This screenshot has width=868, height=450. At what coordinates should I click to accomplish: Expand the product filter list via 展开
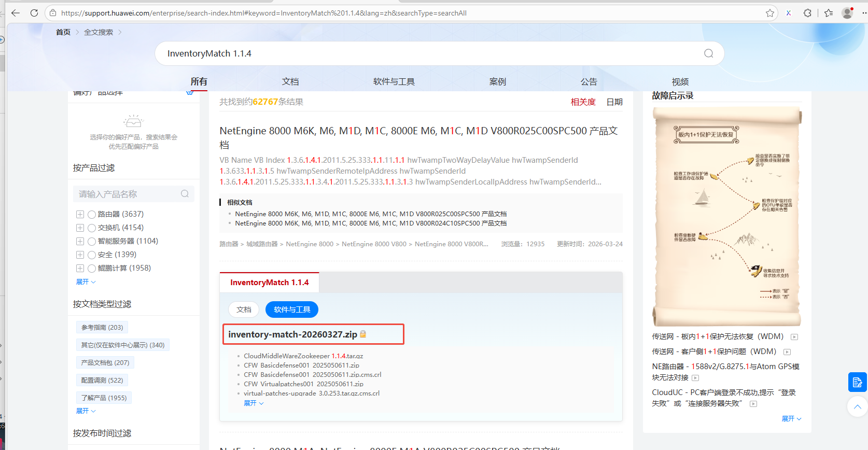click(x=86, y=282)
